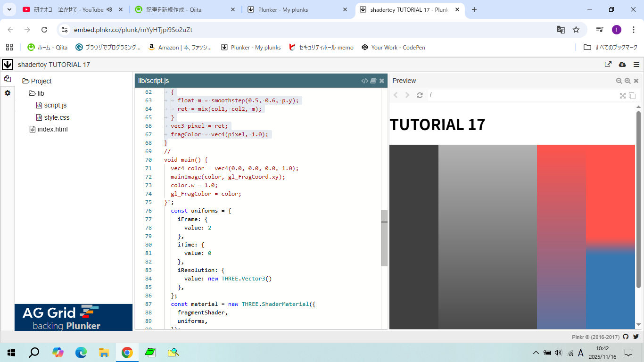Open the Plunker hamburger menu

point(636,65)
